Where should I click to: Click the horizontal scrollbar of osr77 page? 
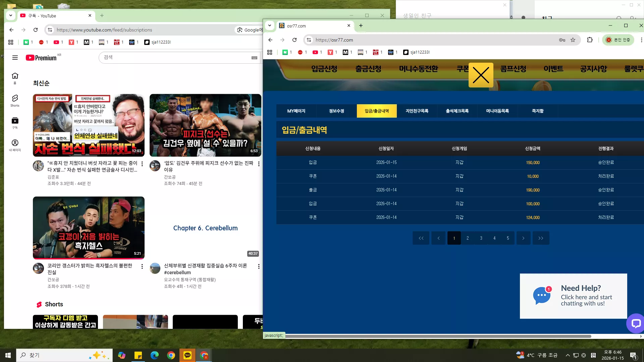click(438, 336)
